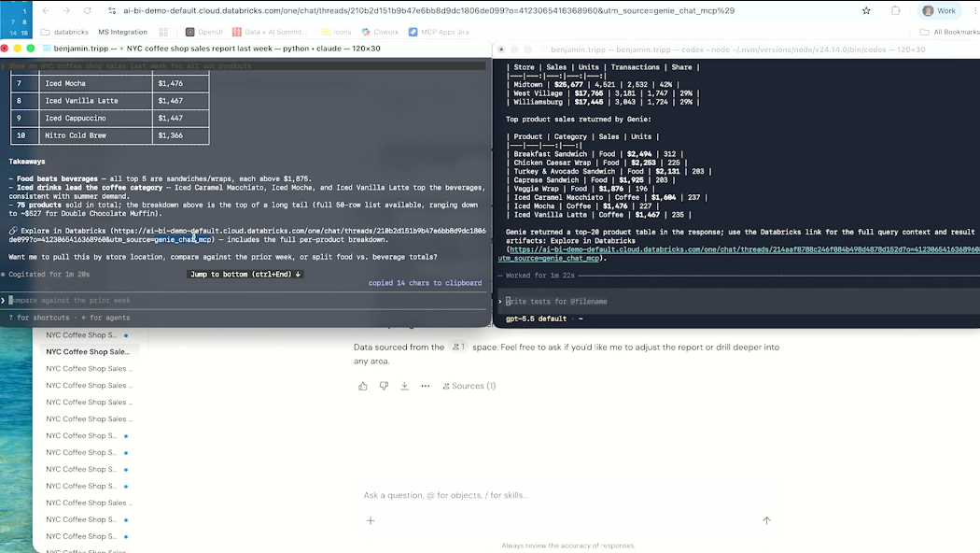
Task: Dislike the response with thumbs down
Action: point(384,386)
